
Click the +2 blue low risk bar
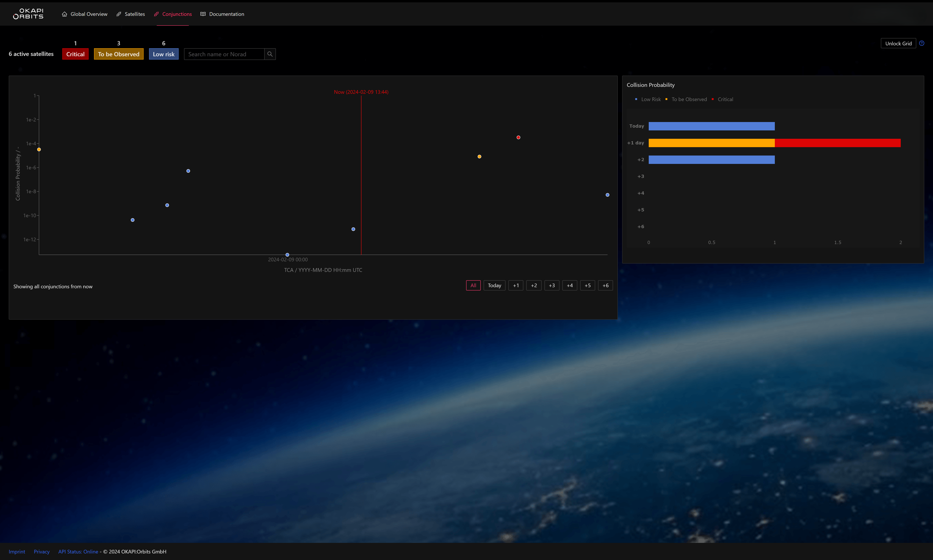(x=712, y=160)
